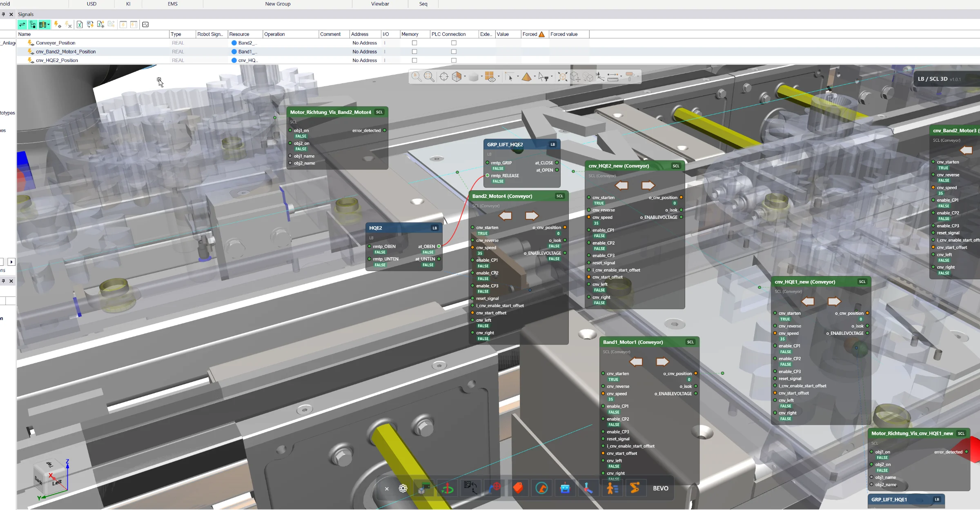
Task: Click the measurement ruler icon
Action: click(x=612, y=76)
